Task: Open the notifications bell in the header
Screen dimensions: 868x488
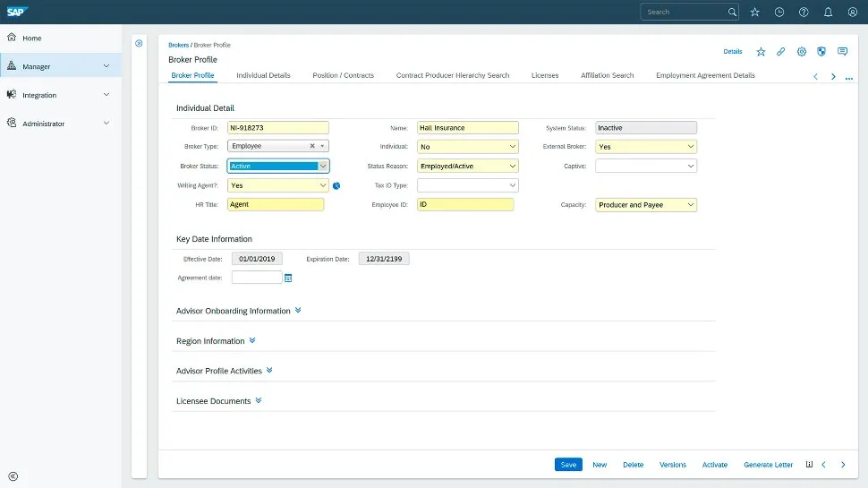Action: click(x=828, y=12)
